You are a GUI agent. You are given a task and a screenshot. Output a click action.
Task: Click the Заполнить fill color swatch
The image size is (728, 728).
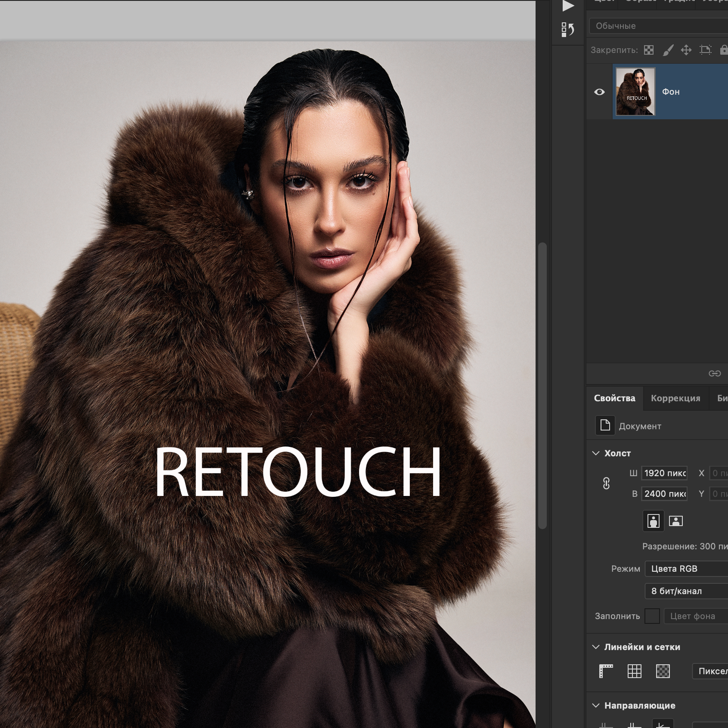pos(652,616)
